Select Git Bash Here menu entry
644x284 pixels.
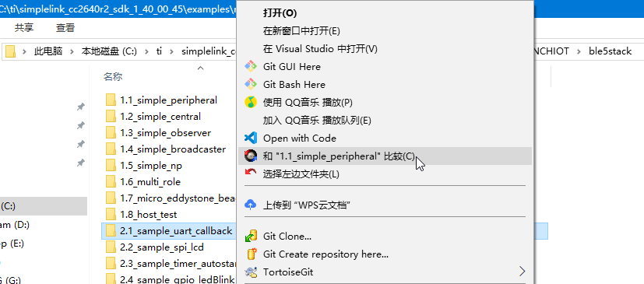(294, 85)
